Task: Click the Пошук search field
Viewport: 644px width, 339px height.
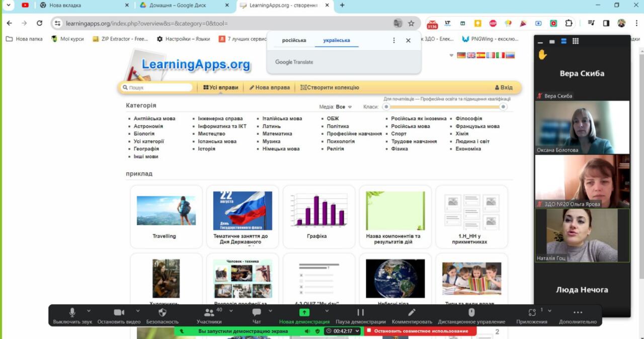Action: (x=157, y=88)
